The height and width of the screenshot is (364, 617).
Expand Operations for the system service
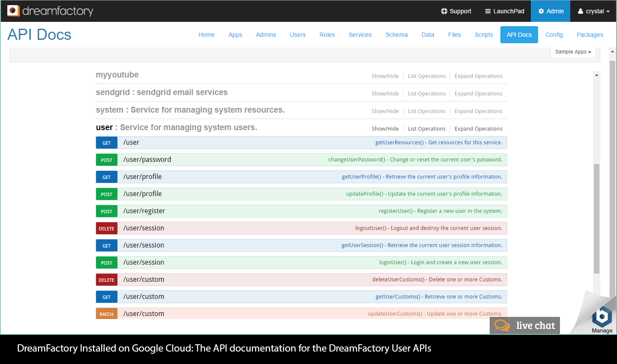(x=478, y=111)
